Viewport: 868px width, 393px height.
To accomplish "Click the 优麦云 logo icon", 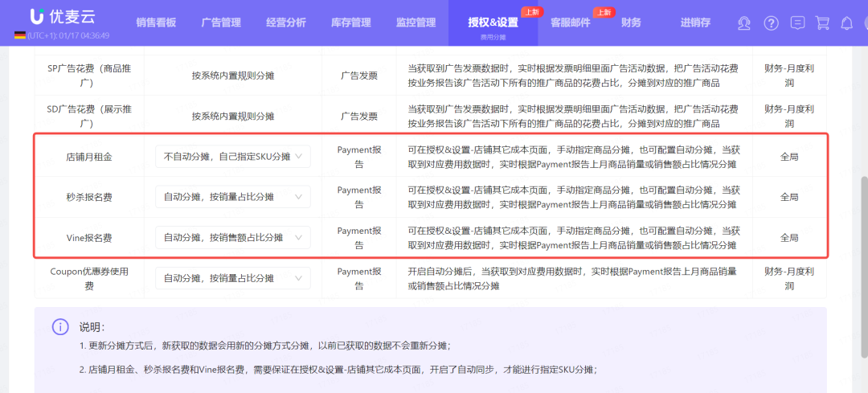I will click(37, 17).
